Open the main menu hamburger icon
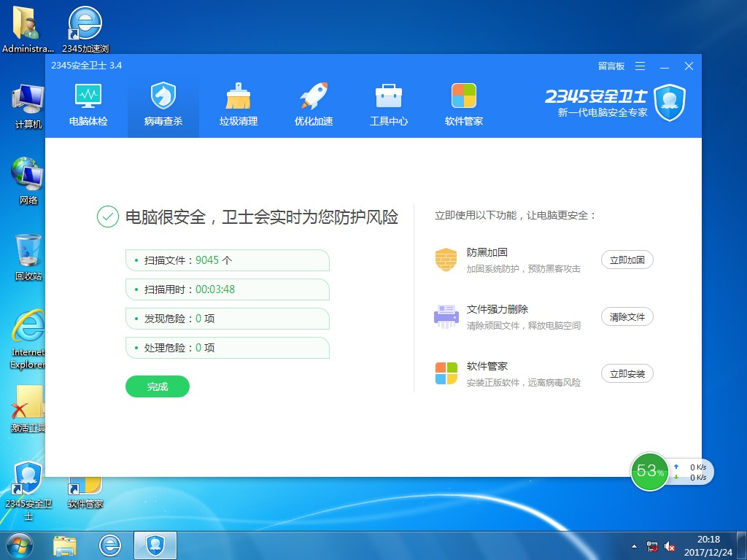The width and height of the screenshot is (747, 560). pyautogui.click(x=640, y=66)
